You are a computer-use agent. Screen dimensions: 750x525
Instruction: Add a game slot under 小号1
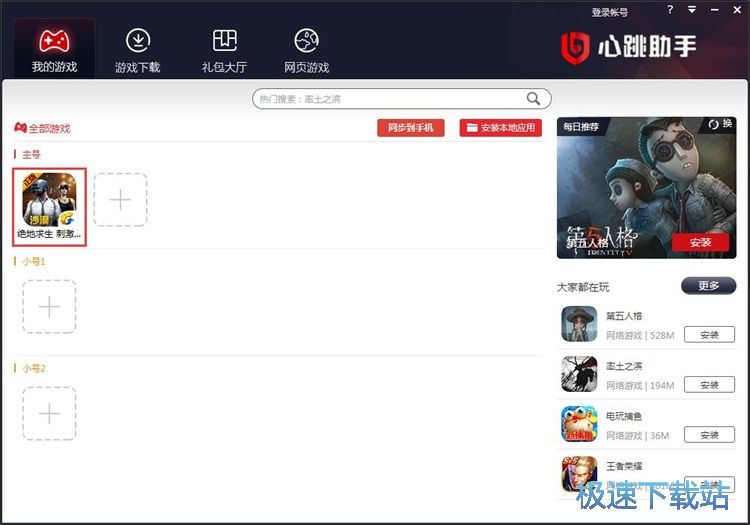click(x=49, y=306)
